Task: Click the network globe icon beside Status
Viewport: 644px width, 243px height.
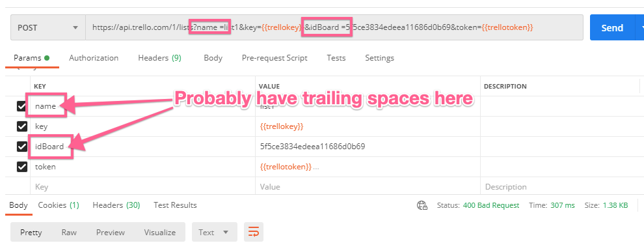Action: click(x=422, y=205)
